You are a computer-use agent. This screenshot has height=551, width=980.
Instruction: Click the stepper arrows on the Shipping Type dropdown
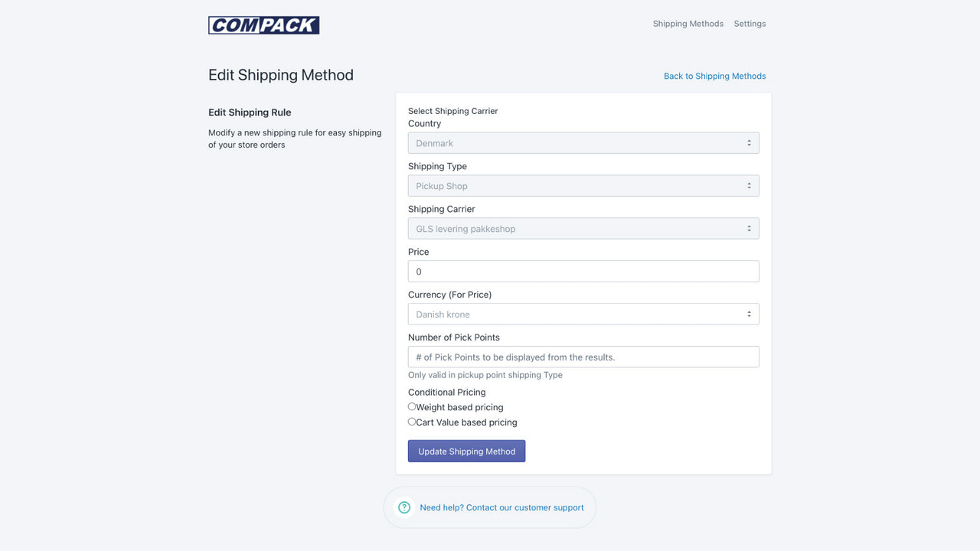(x=750, y=185)
